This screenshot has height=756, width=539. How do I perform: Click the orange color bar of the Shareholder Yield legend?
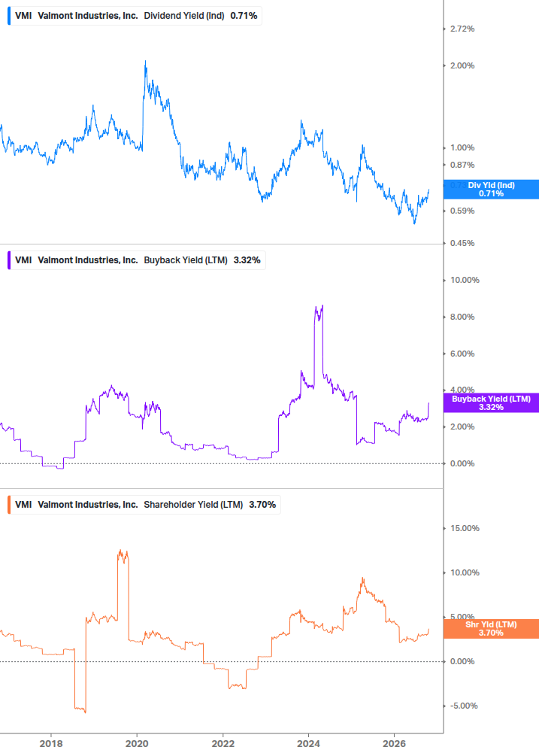click(x=9, y=505)
